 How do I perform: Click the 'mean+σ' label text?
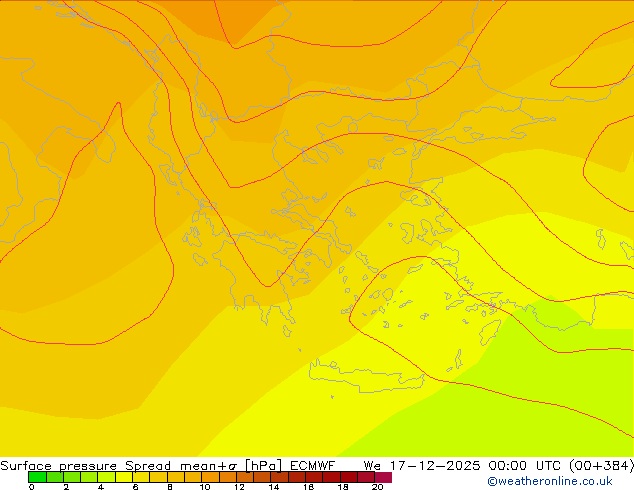pos(208,466)
